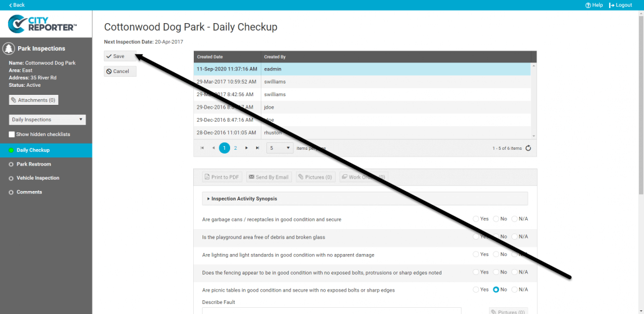Refresh the inspection history grid
The width and height of the screenshot is (644, 314).
(528, 148)
